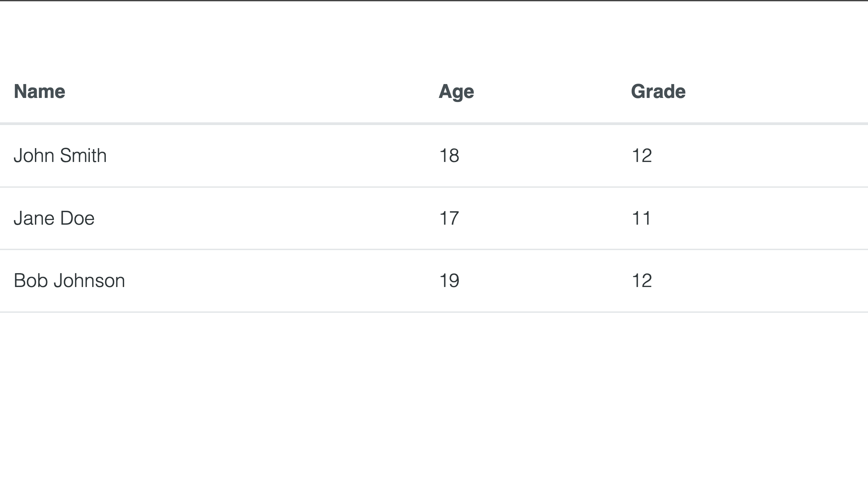This screenshot has width=868, height=490.
Task: Select the Bob Johnson name cell
Action: pyautogui.click(x=213, y=281)
